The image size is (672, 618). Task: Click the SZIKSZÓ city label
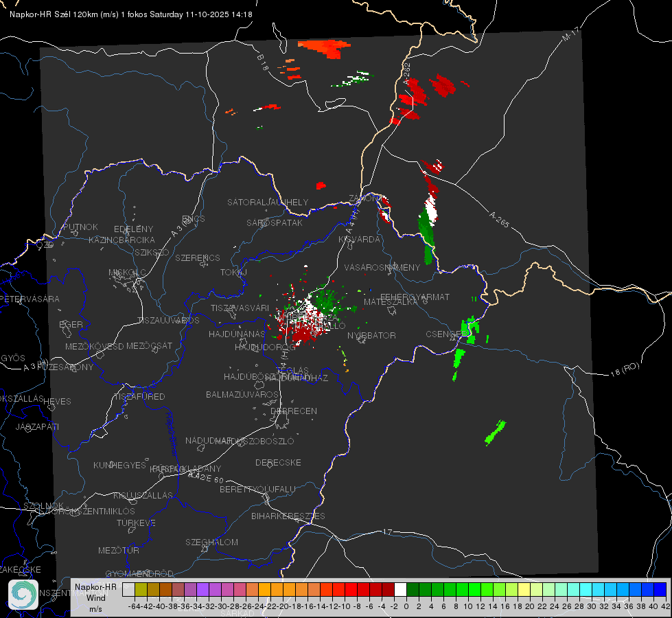(152, 252)
